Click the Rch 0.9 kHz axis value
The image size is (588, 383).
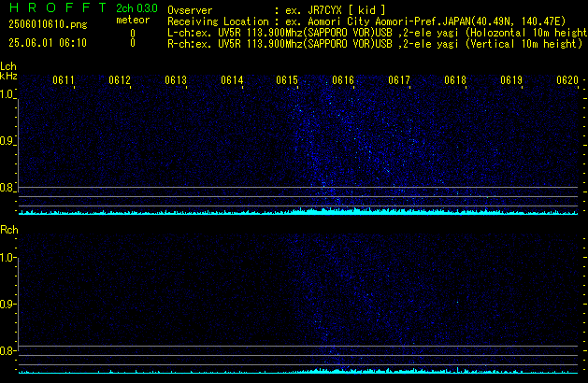7,304
